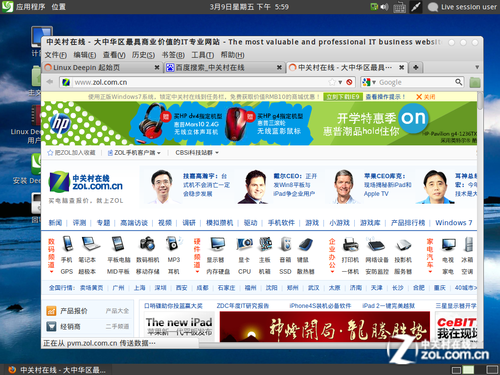Click the 手机软件 navigation link
This screenshot has width=500, height=375.
pos(281,222)
